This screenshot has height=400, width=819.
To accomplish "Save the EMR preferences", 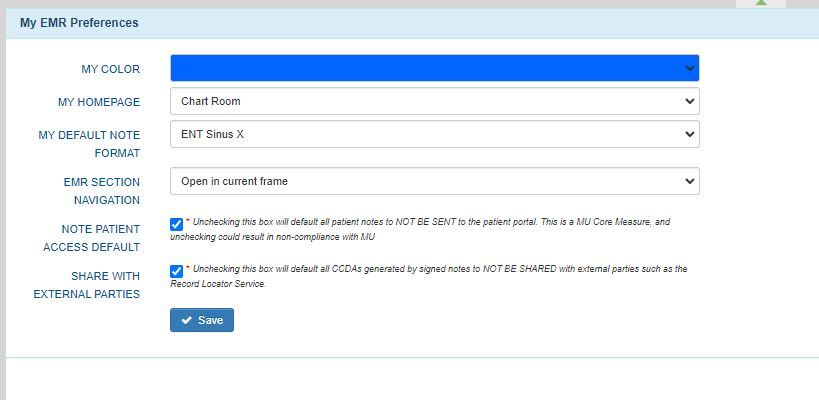I will [x=202, y=320].
